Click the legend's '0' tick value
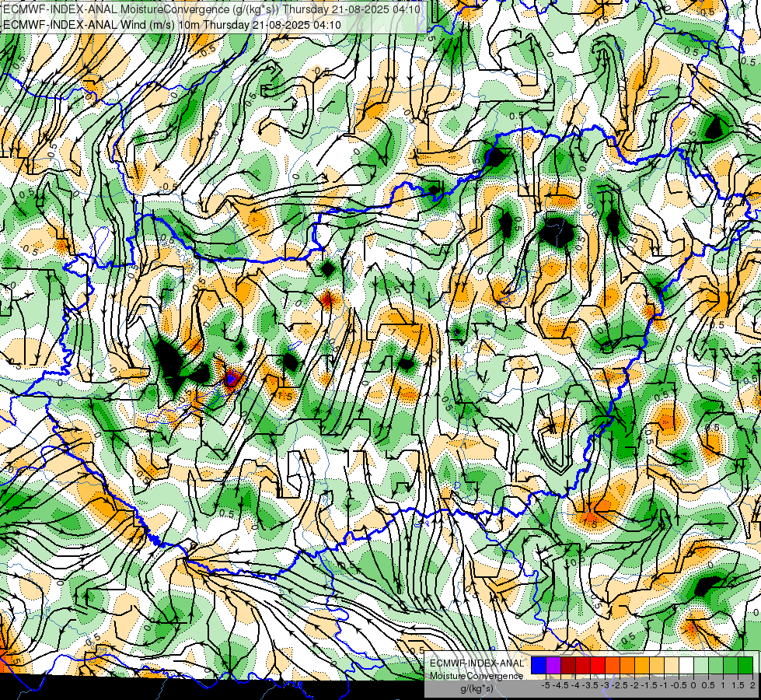 point(693,685)
